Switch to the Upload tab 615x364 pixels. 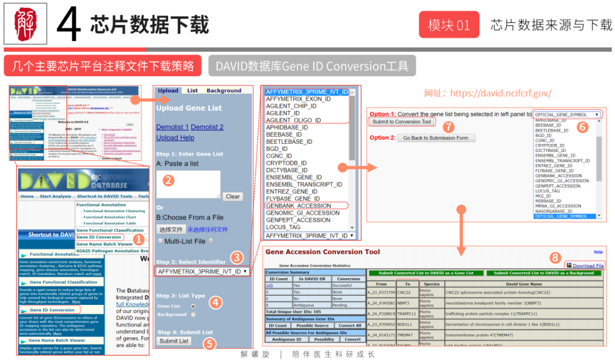click(168, 90)
